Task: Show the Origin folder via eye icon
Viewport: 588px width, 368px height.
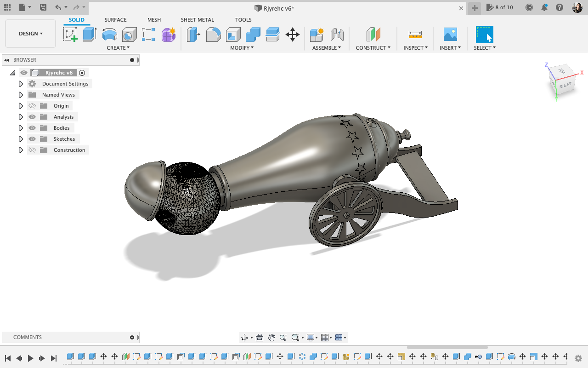Action: coord(32,106)
